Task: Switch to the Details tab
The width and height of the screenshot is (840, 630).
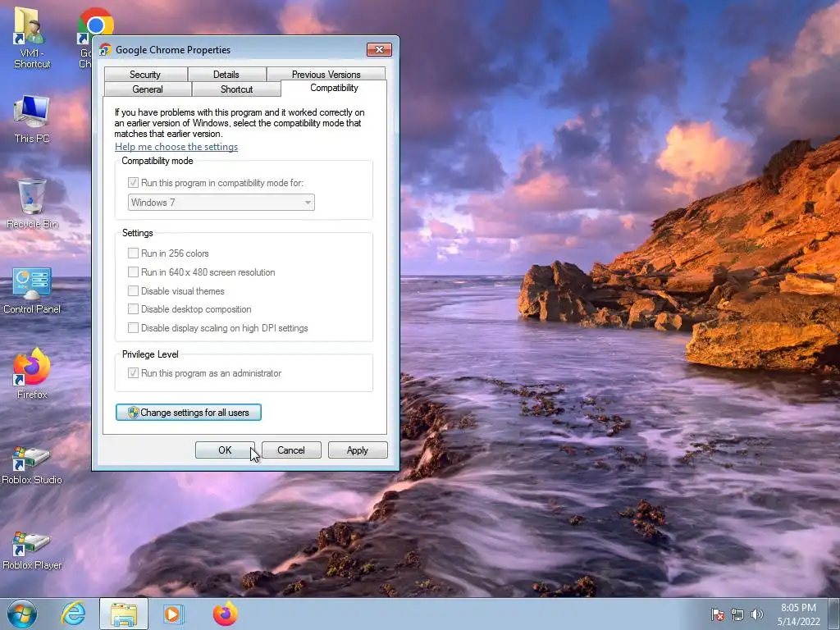Action: point(226,74)
